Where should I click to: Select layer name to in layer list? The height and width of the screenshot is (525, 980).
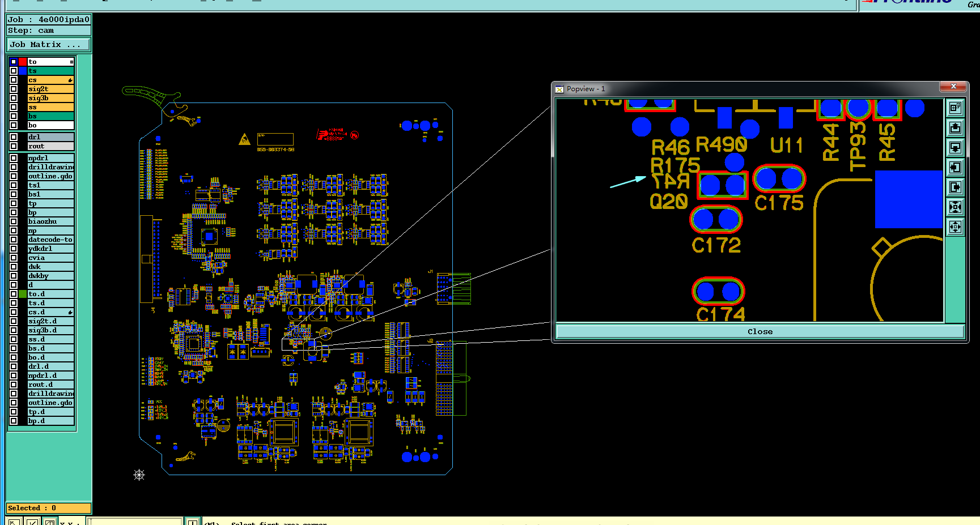coord(51,62)
